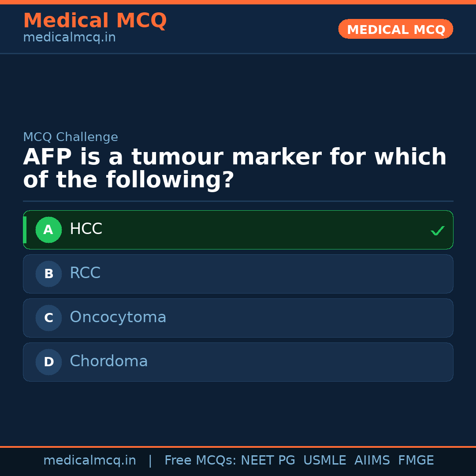This screenshot has height=476, width=476.
Task: Click the Free MCQs footer label
Action: click(200, 461)
